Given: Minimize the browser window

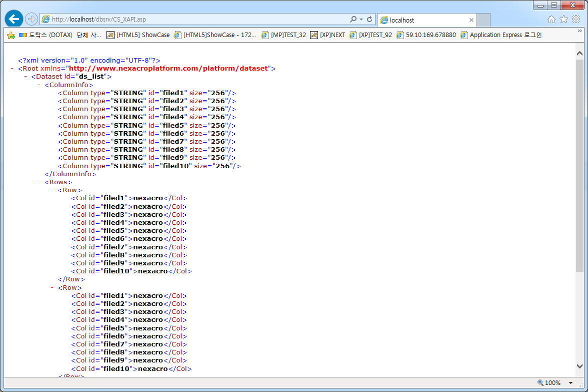Looking at the screenshot, I should pos(540,5).
